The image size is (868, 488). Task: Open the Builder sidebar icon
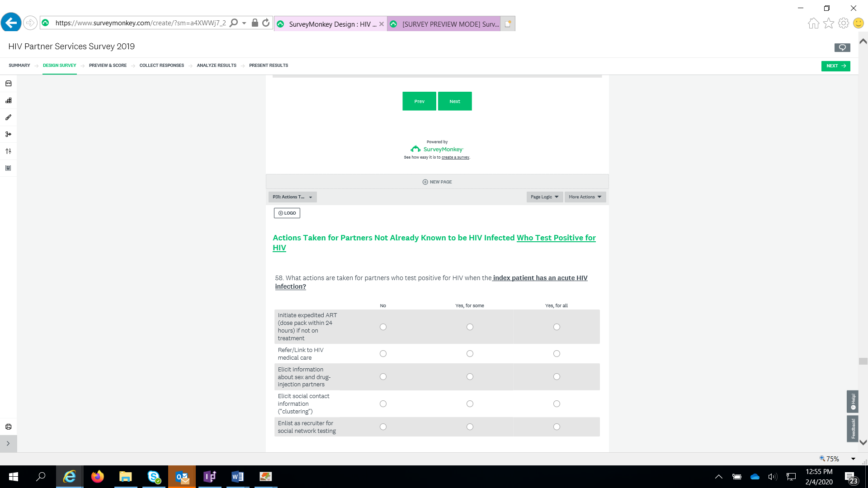coord(8,100)
